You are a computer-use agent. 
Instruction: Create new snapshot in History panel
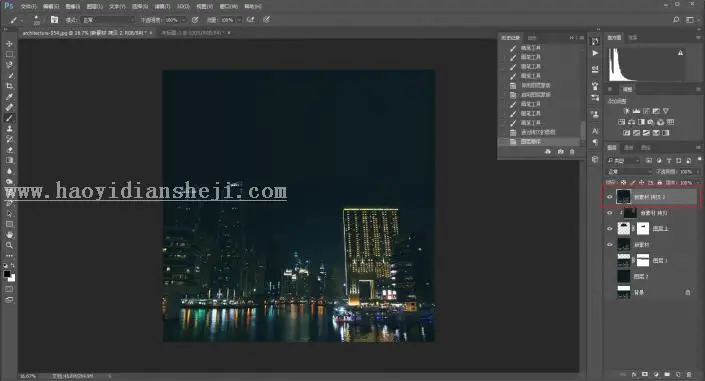560,152
